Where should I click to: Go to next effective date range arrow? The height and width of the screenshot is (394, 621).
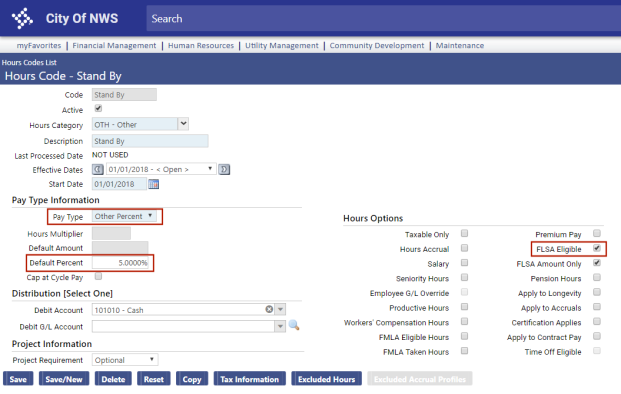tap(224, 169)
